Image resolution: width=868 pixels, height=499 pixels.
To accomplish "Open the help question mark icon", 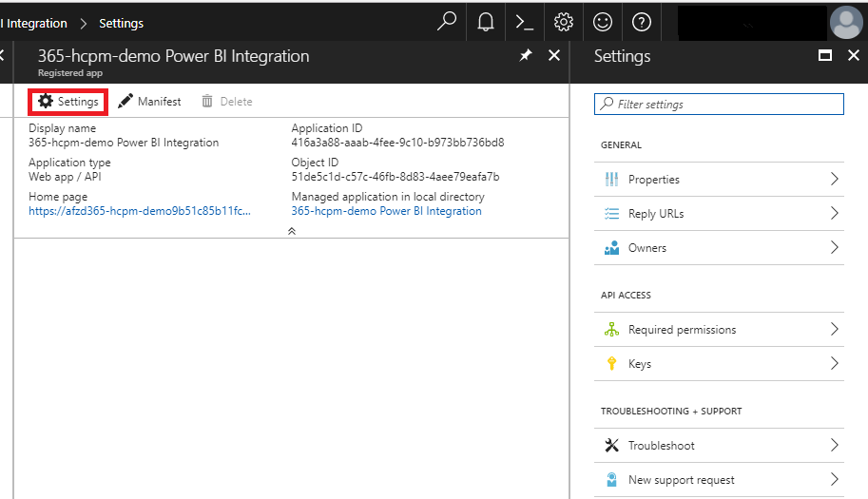I will click(x=642, y=22).
